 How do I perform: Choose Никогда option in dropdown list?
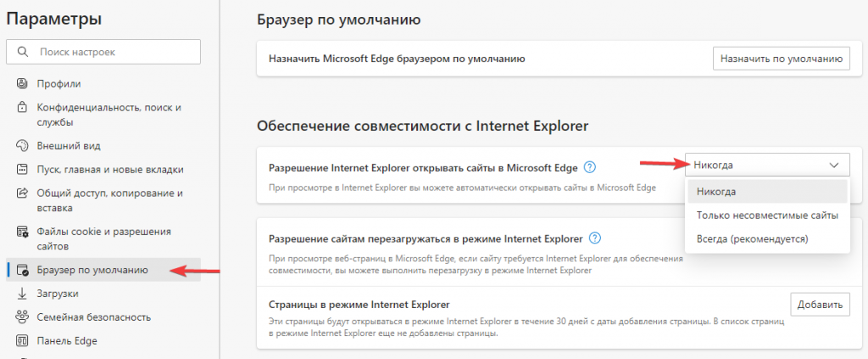[x=767, y=192]
